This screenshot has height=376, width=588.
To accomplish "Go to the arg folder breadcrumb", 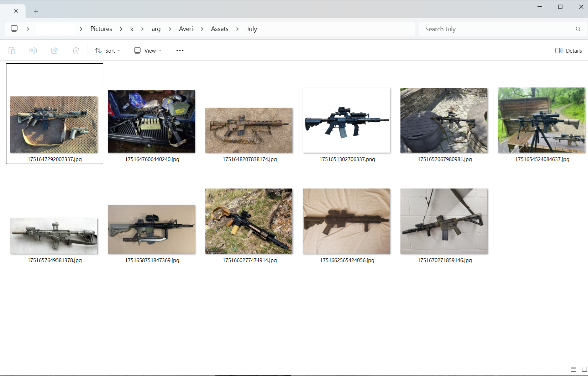I will (156, 29).
